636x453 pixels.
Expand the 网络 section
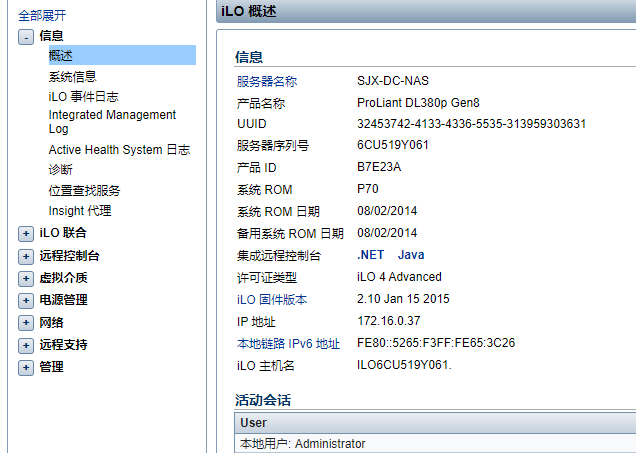(x=25, y=323)
